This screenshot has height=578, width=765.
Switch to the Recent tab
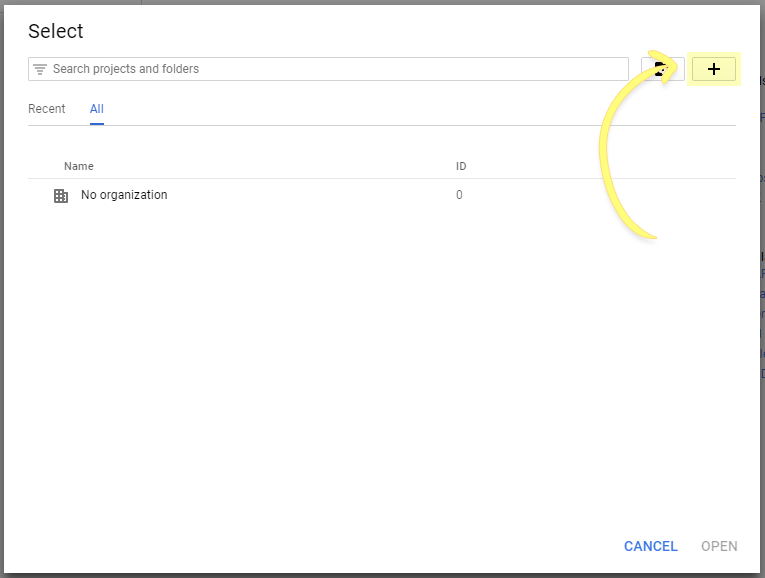47,109
